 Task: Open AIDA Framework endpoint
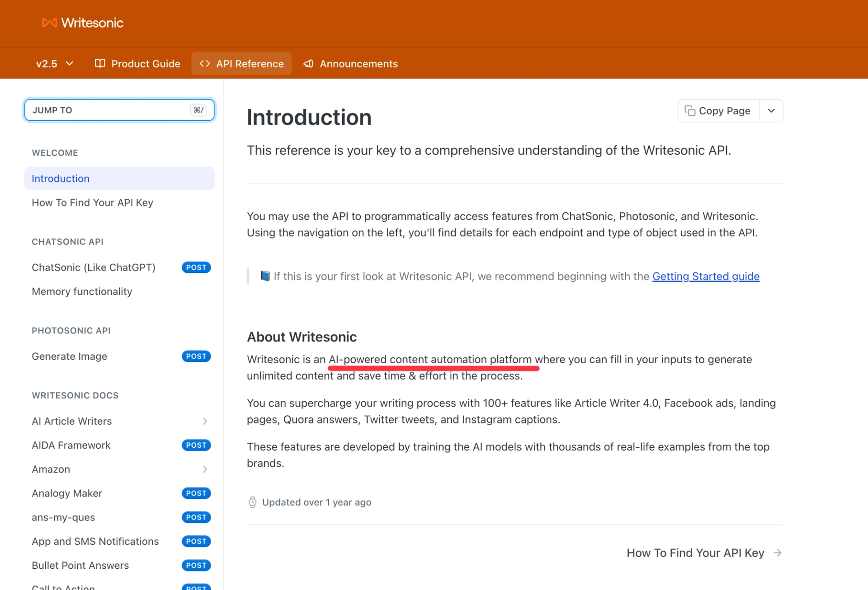[x=119, y=445]
